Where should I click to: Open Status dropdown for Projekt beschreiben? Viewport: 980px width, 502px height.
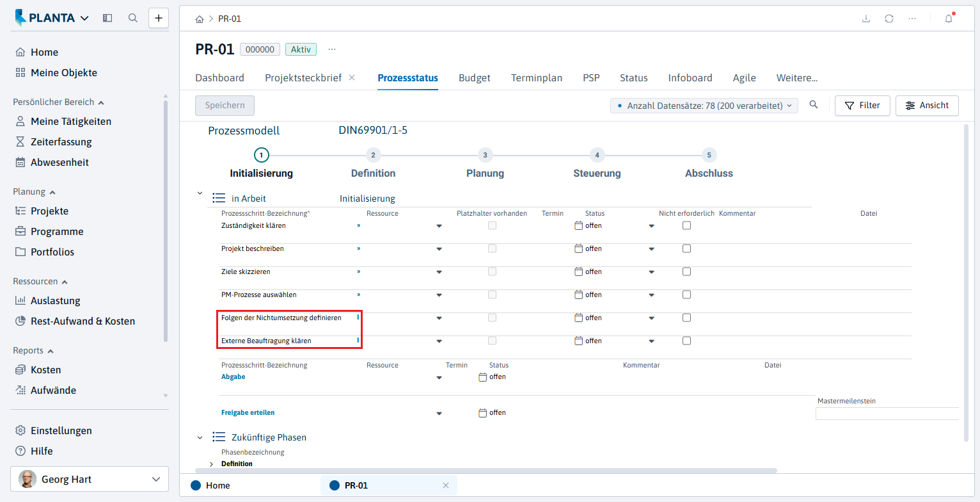(652, 249)
